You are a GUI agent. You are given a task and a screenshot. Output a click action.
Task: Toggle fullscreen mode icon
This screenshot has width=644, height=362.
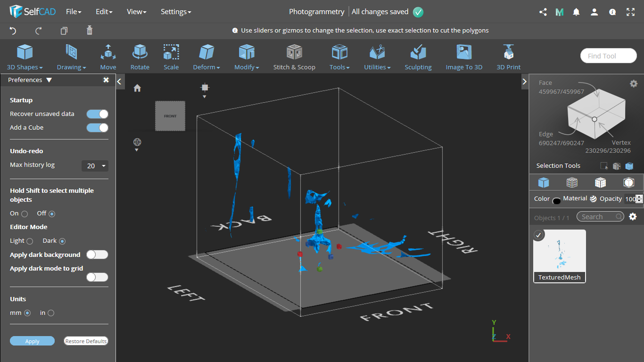(x=630, y=12)
